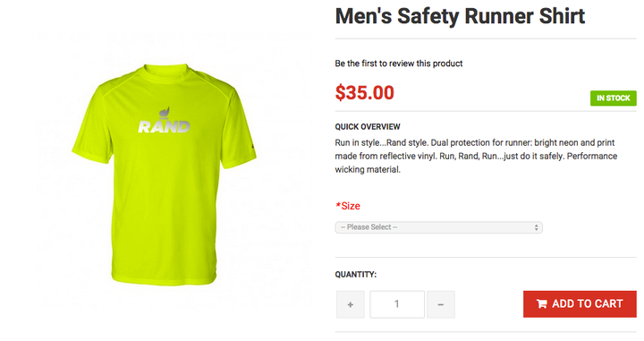
Task: Click the product description paragraph
Action: tap(476, 156)
